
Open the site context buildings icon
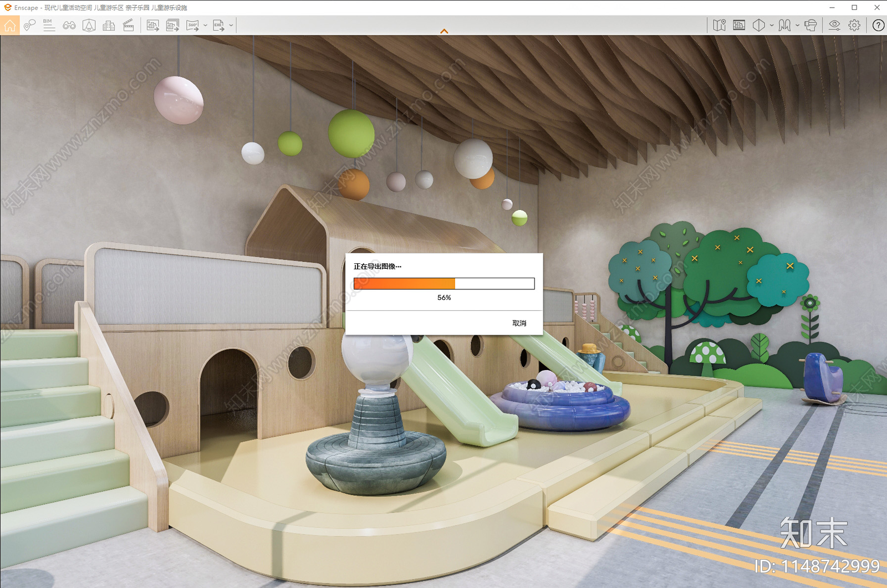tap(109, 25)
